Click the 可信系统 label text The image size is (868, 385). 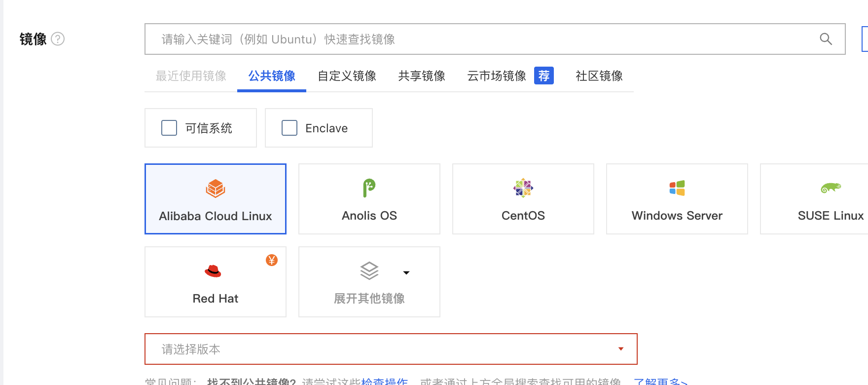[x=209, y=128]
